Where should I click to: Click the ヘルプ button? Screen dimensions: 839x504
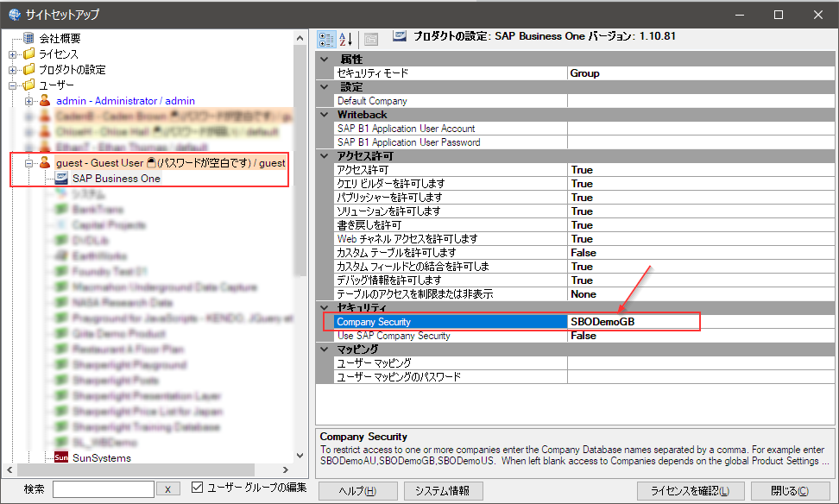pos(358,491)
